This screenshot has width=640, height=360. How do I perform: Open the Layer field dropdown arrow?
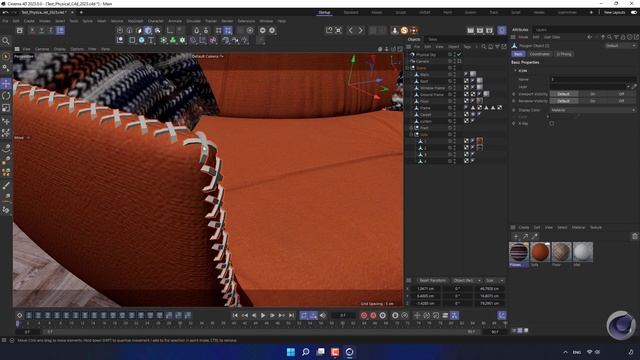coord(628,87)
